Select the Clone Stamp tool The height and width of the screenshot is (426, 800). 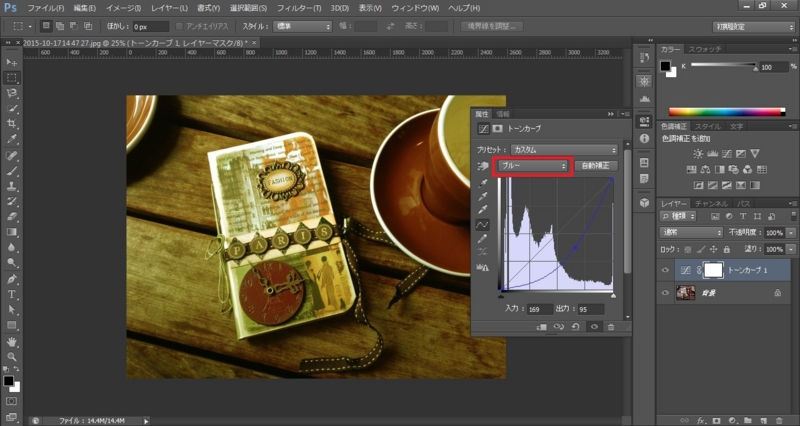tap(12, 186)
